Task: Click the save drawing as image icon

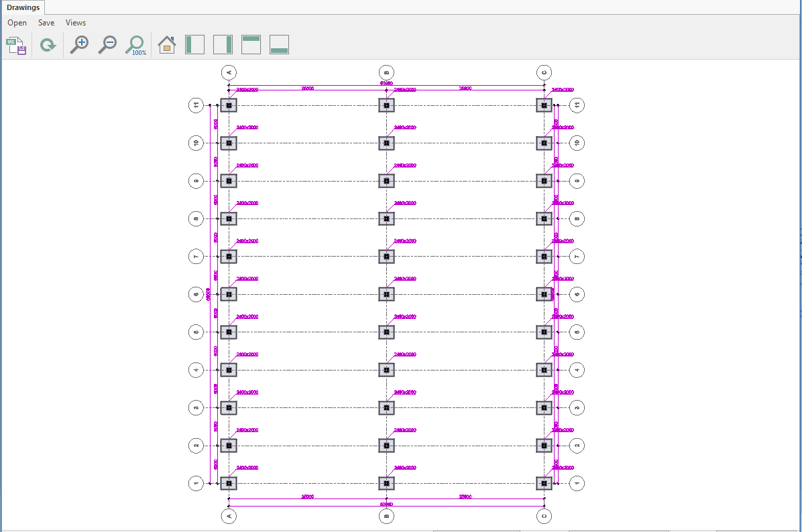Action: 16,46
